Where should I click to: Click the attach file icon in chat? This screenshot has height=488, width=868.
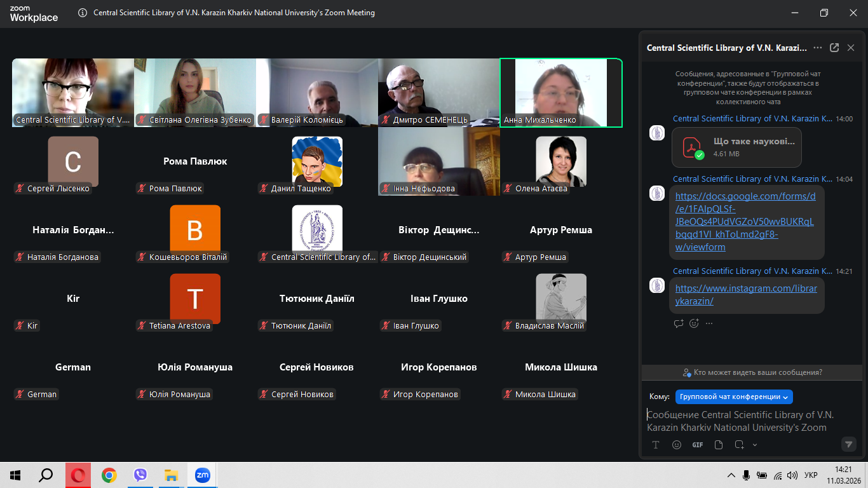[719, 445]
